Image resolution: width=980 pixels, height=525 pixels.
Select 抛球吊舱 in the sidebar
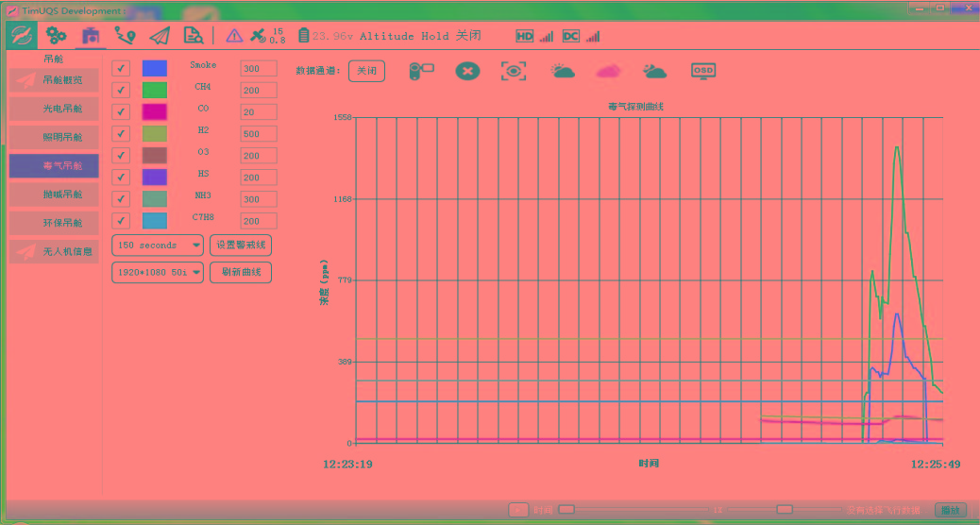pos(54,195)
